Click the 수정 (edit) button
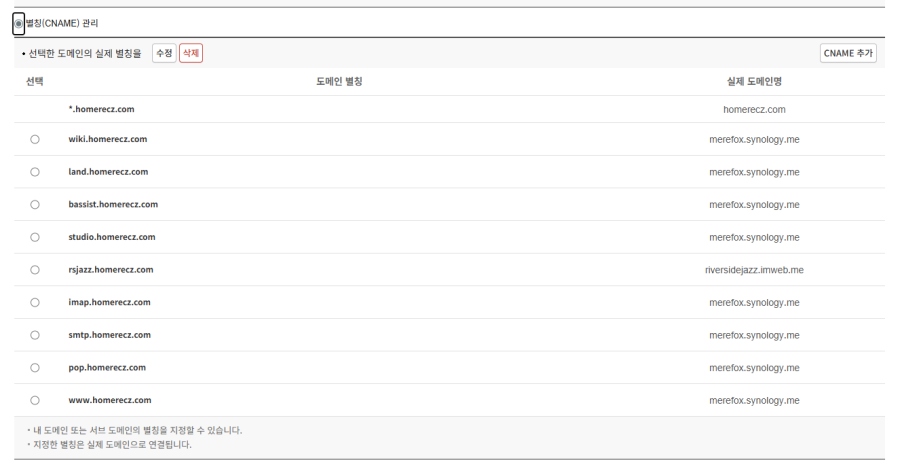 pos(164,53)
